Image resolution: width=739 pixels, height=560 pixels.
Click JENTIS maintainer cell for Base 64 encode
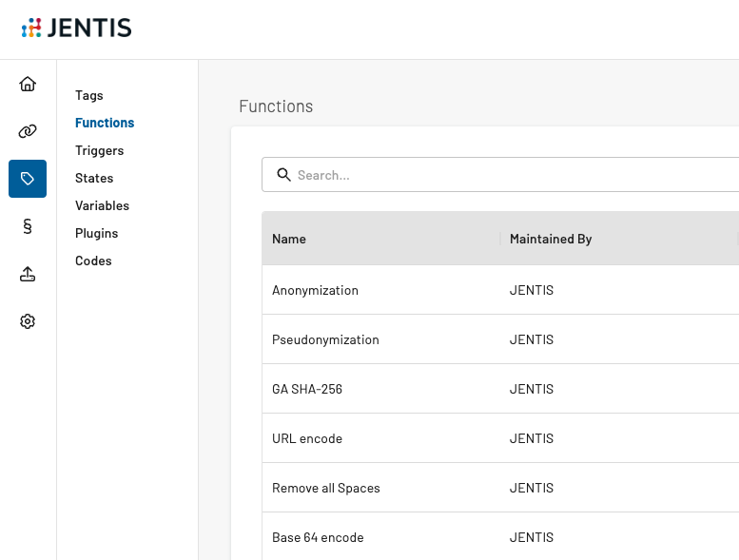(x=532, y=537)
